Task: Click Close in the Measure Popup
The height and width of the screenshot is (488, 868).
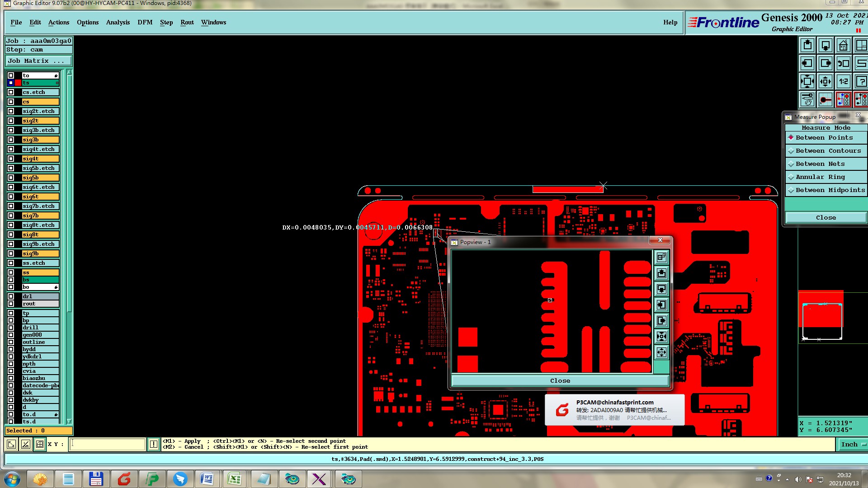Action: pos(826,218)
